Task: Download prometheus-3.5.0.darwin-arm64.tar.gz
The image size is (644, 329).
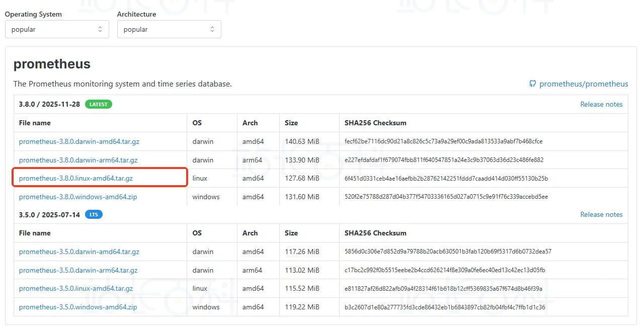Action: point(78,270)
